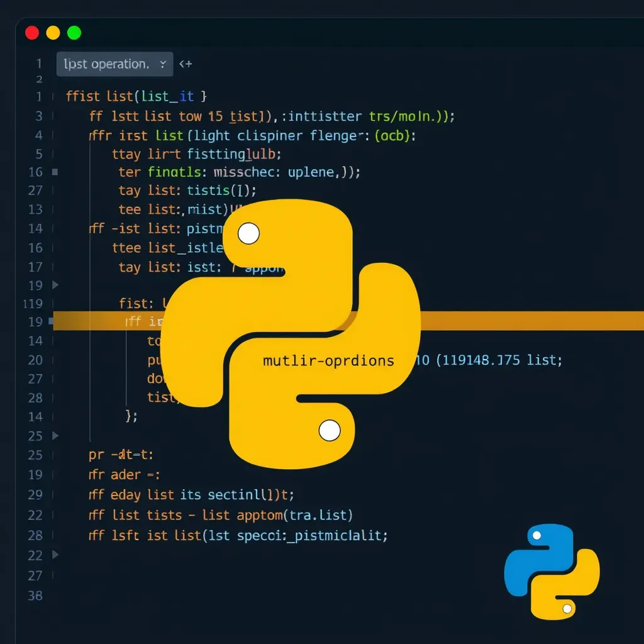Click line number 5 in the gutter
Screen dimensions: 644x644
(x=39, y=154)
